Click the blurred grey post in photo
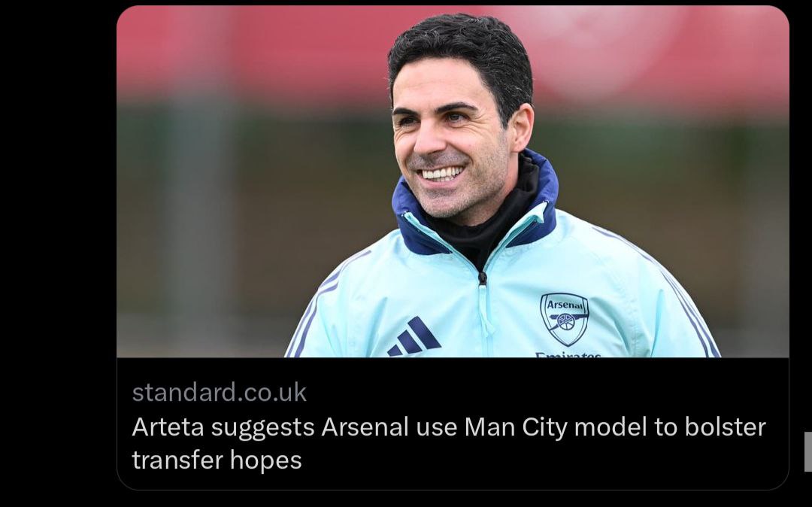Screen dimensions: 812x507 (x=197, y=207)
